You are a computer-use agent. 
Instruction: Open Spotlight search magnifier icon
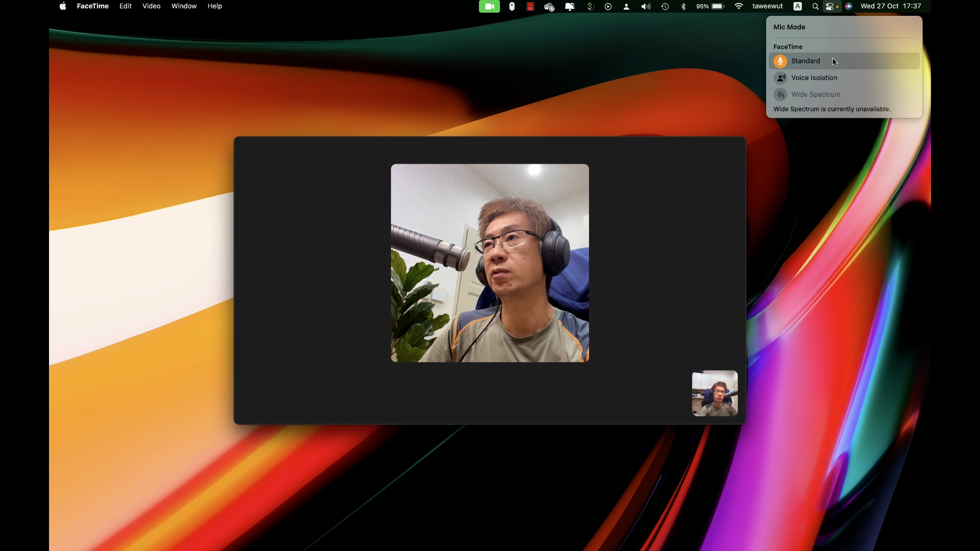[x=815, y=7]
